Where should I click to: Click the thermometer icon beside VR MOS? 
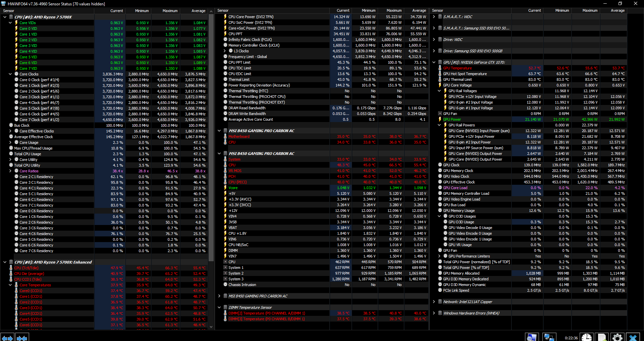tap(225, 171)
